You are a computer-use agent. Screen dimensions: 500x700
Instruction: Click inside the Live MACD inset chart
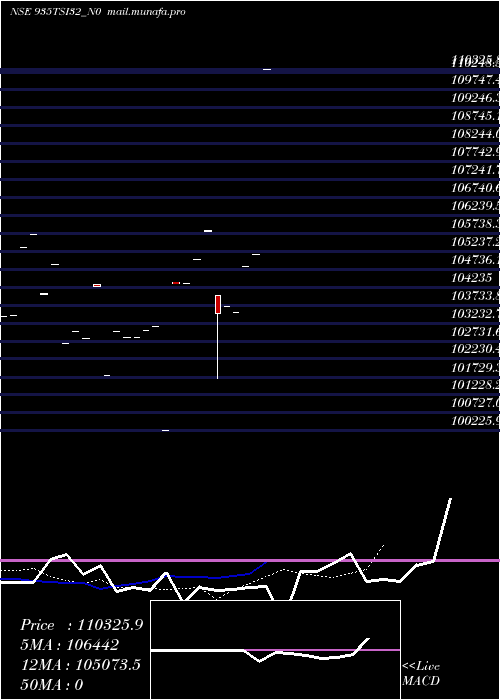point(275,650)
